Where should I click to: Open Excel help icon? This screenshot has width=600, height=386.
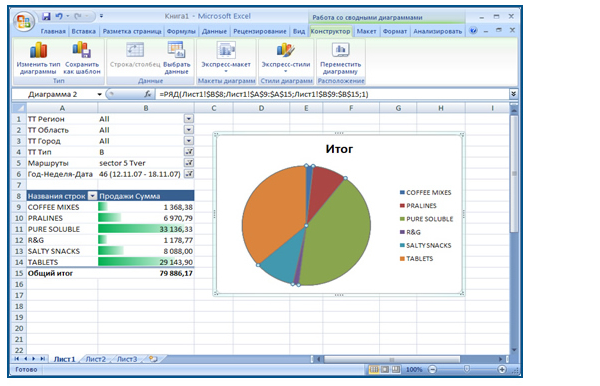click(x=473, y=31)
